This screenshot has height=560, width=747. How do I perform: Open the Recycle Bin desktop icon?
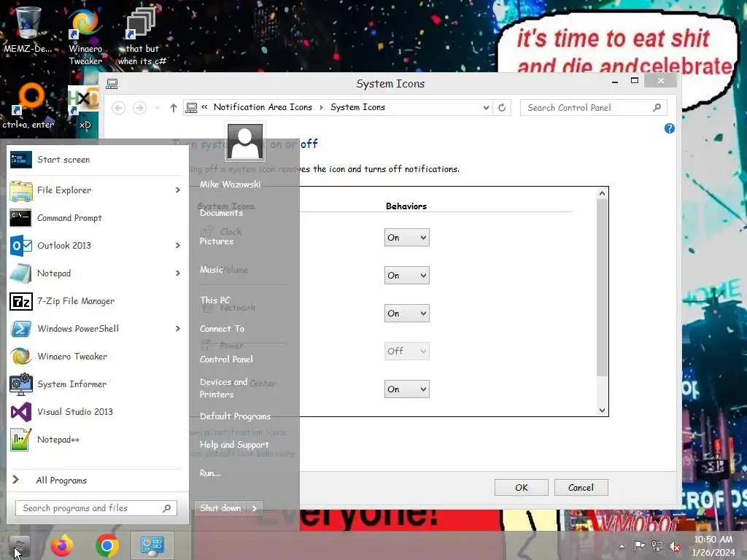pos(28,30)
